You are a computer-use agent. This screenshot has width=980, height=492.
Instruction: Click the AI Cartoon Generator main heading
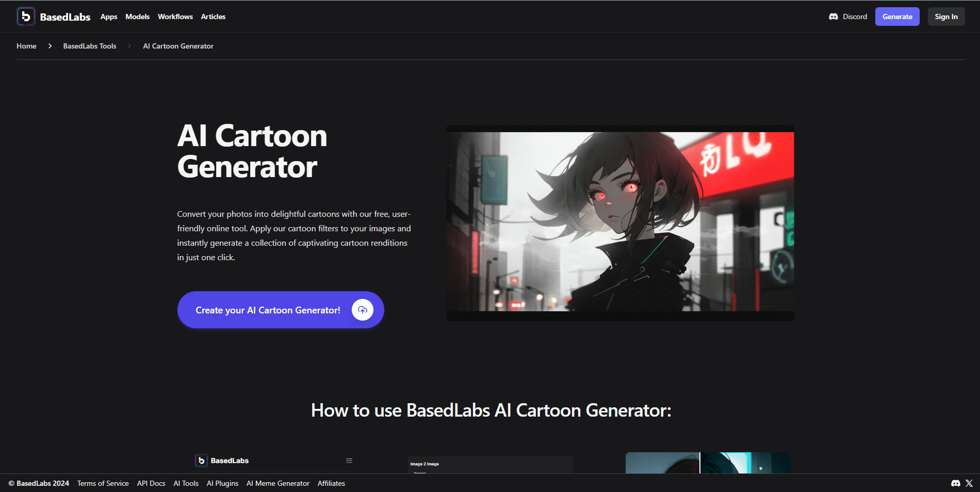[252, 151]
